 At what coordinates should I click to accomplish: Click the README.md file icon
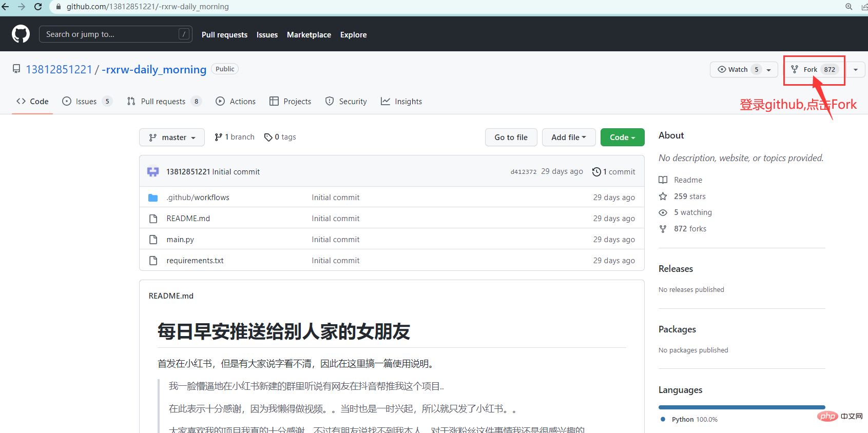pos(153,219)
